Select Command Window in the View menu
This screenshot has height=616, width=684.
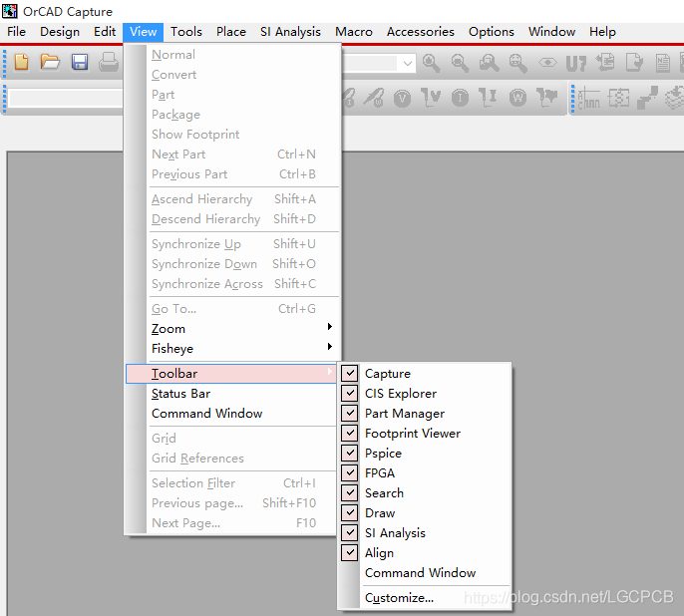tap(231, 414)
